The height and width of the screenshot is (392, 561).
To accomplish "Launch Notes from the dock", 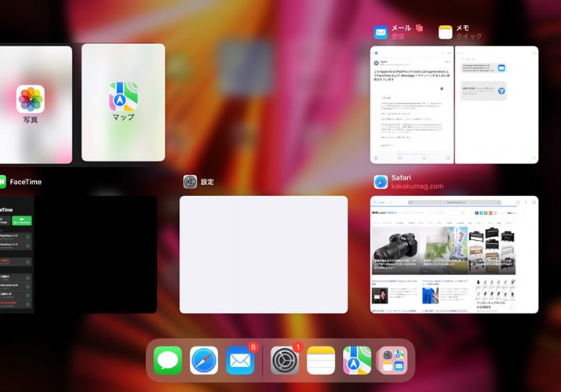I will click(321, 361).
